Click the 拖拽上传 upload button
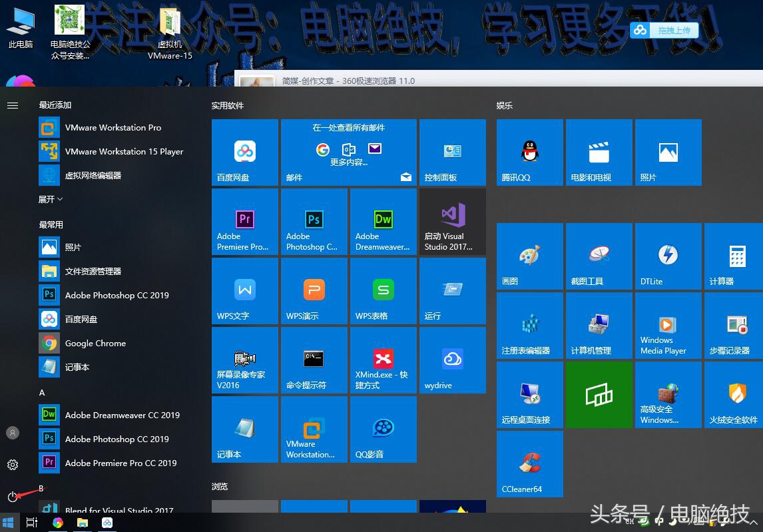The width and height of the screenshot is (763, 532). (x=664, y=30)
